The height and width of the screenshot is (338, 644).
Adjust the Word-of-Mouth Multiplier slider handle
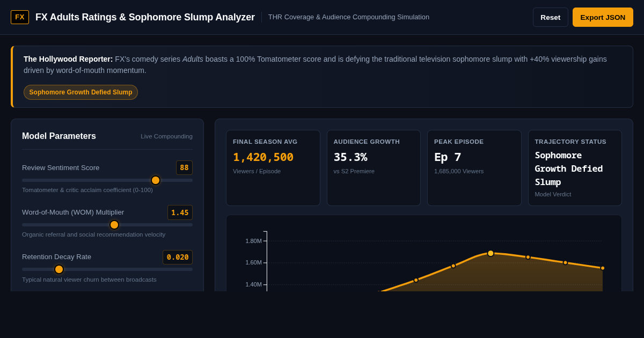(x=114, y=225)
